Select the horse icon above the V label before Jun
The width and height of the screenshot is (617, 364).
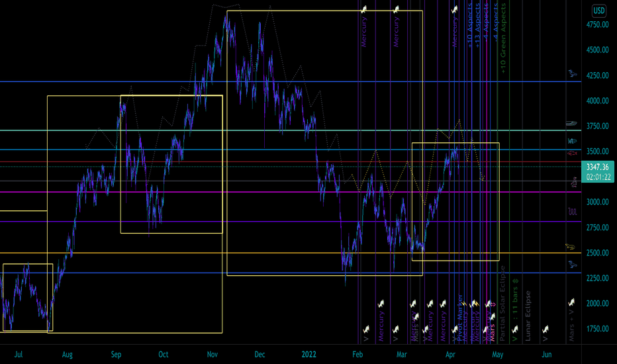point(546,329)
